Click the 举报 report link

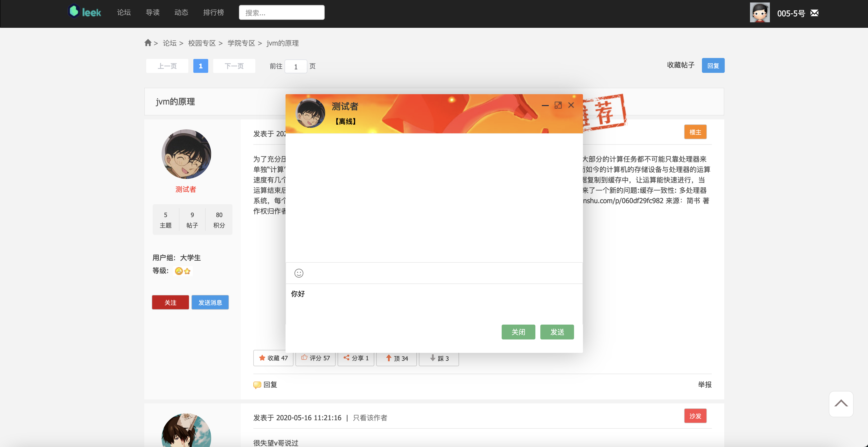[x=705, y=385]
